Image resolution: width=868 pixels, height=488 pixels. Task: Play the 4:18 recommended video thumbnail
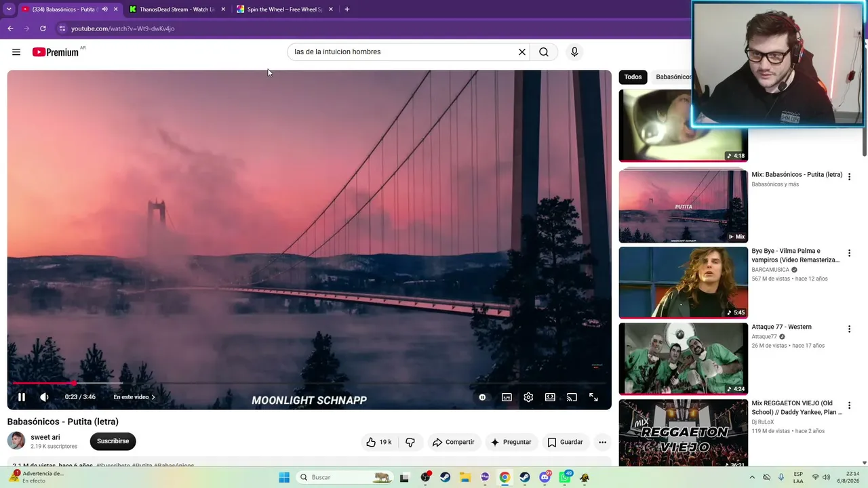coord(683,125)
